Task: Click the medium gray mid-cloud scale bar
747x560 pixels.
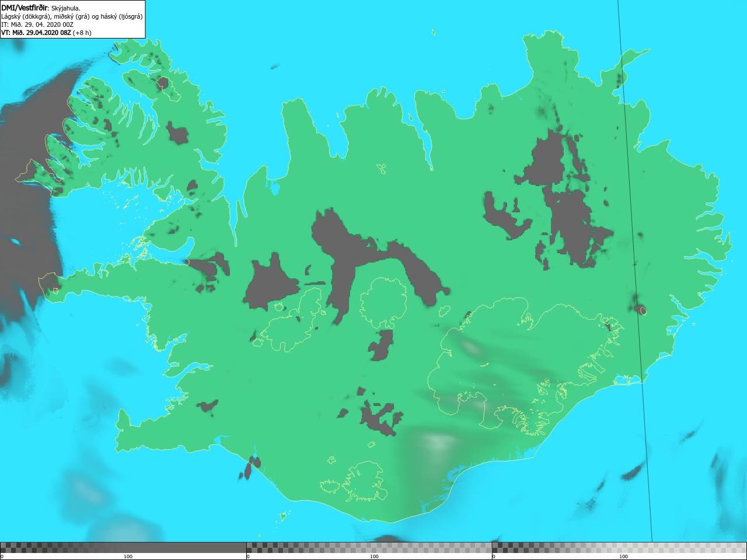Action: pos(369,548)
